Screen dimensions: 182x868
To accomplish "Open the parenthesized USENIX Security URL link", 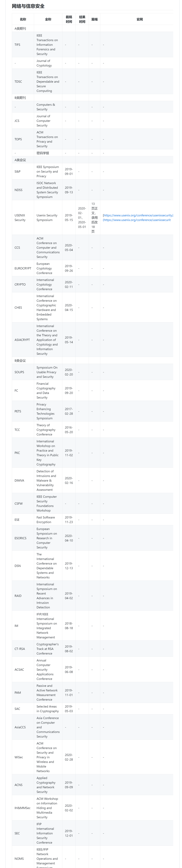I will pyautogui.click(x=137, y=220).
